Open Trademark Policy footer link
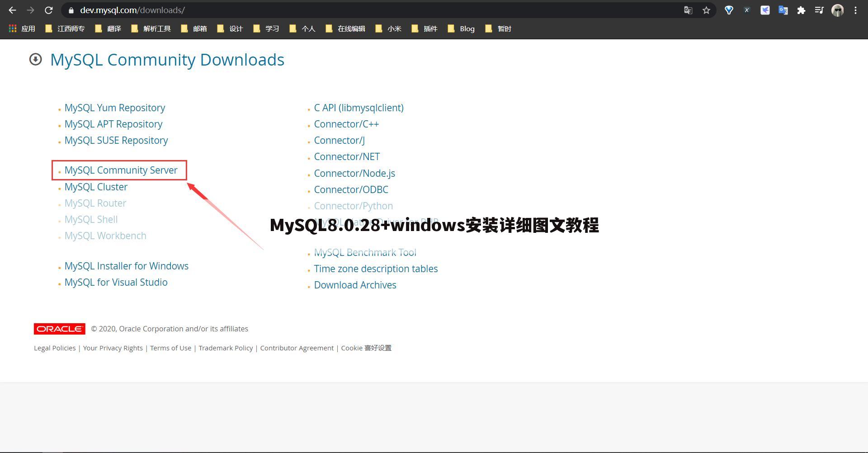The height and width of the screenshot is (453, 868). [x=226, y=348]
